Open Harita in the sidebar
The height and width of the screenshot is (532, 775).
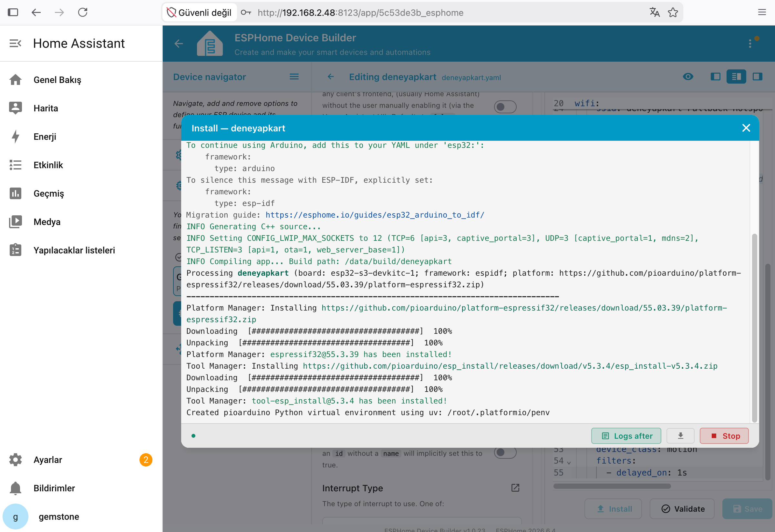(x=81, y=108)
